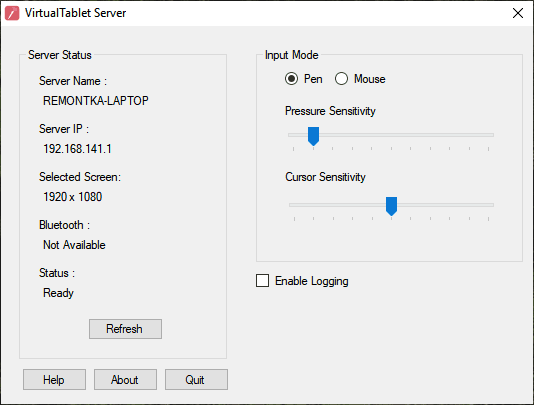Click the Bluetooth label
The image size is (534, 405).
[64, 225]
